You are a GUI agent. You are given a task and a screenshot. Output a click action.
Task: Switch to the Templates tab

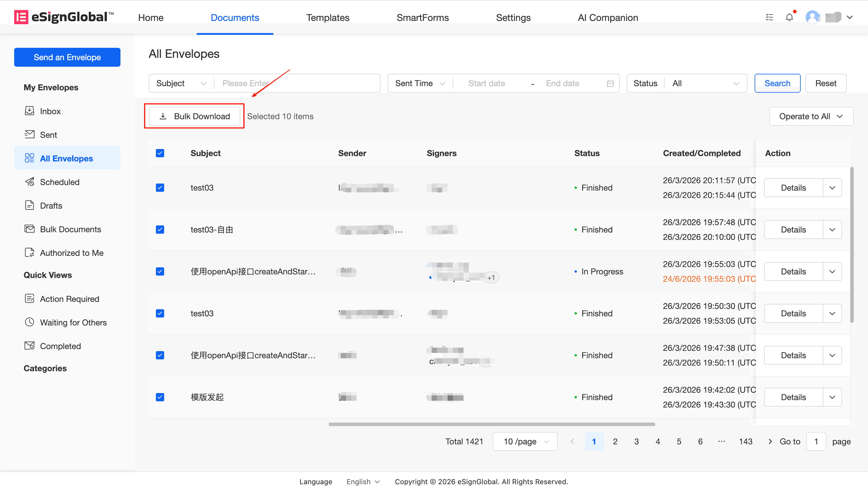[327, 17]
